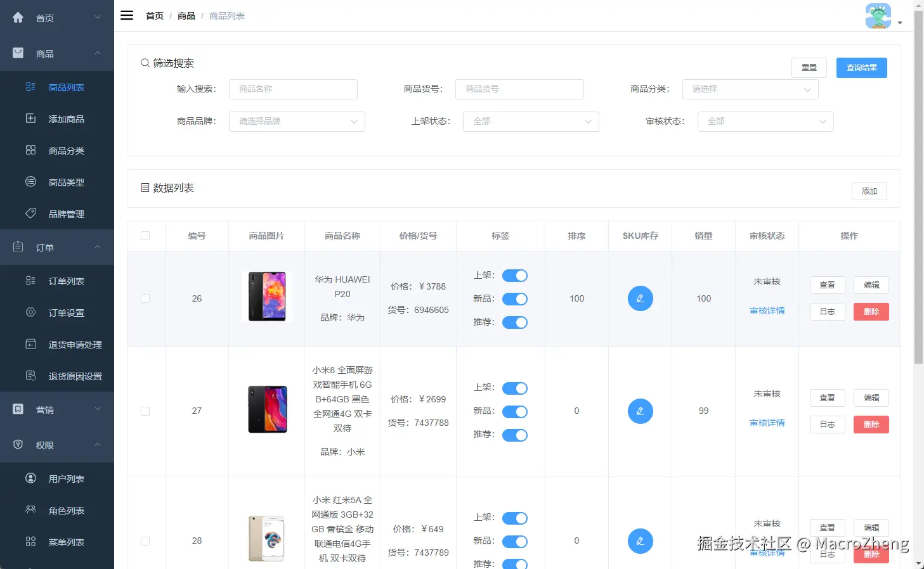The image size is (924, 569).
Task: Edit SKU stock for product 26
Action: (x=641, y=298)
